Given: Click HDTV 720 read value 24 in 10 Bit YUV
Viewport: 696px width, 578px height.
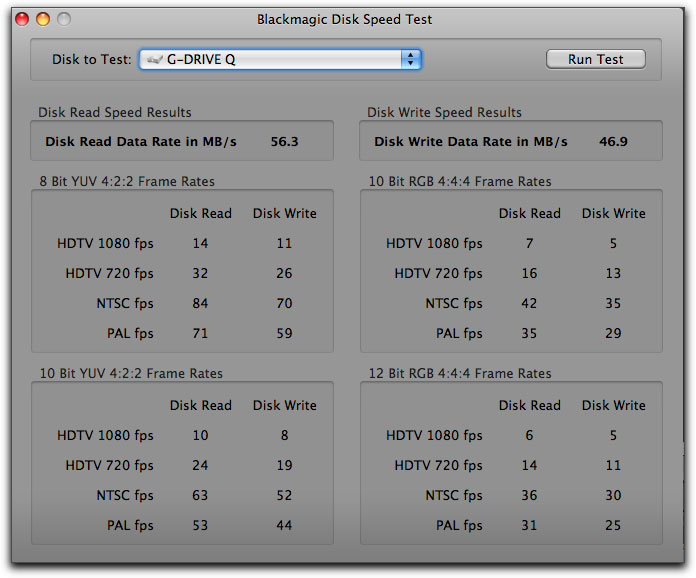Looking at the screenshot, I should tap(201, 465).
